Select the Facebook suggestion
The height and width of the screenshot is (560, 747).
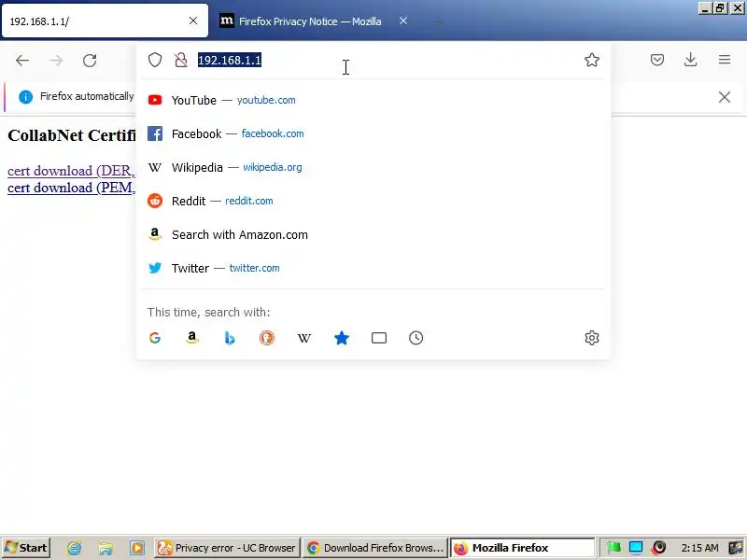coord(373,133)
